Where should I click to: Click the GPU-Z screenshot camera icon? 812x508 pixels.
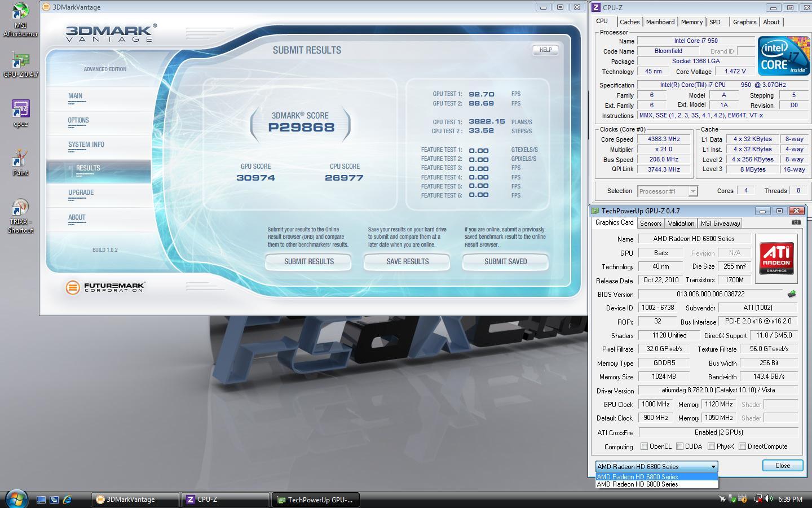pos(796,222)
